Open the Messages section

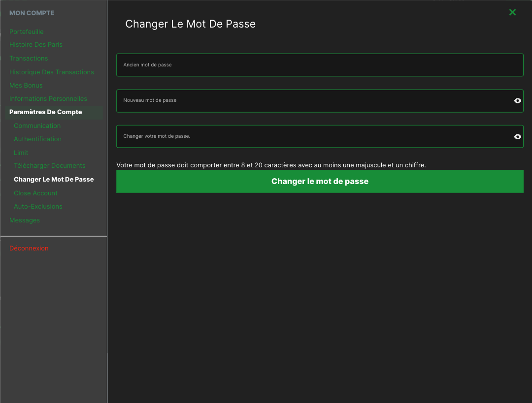(24, 220)
